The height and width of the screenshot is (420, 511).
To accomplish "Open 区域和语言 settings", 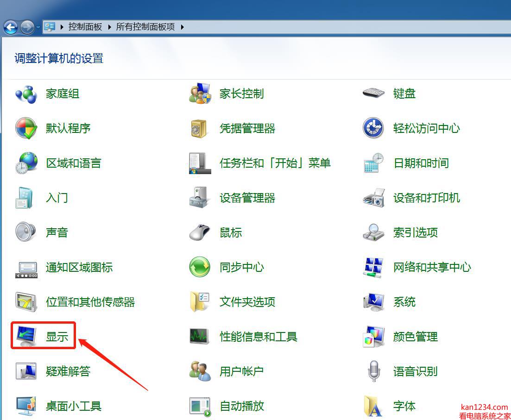I will (x=73, y=163).
